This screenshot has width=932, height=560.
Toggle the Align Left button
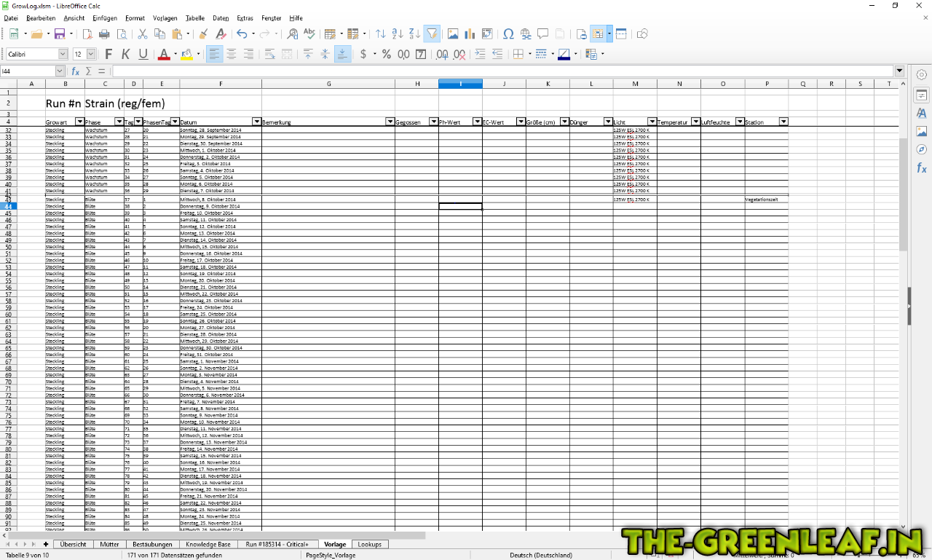(x=214, y=54)
